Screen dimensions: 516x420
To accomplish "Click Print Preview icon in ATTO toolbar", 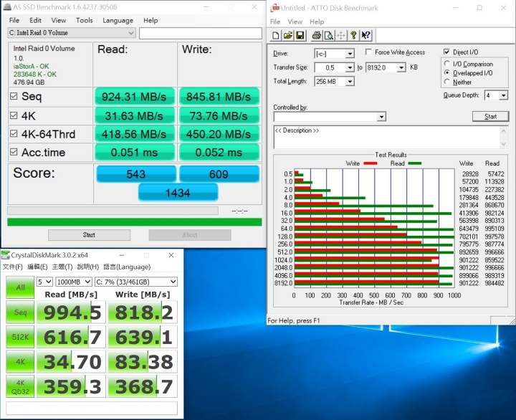I will click(328, 35).
